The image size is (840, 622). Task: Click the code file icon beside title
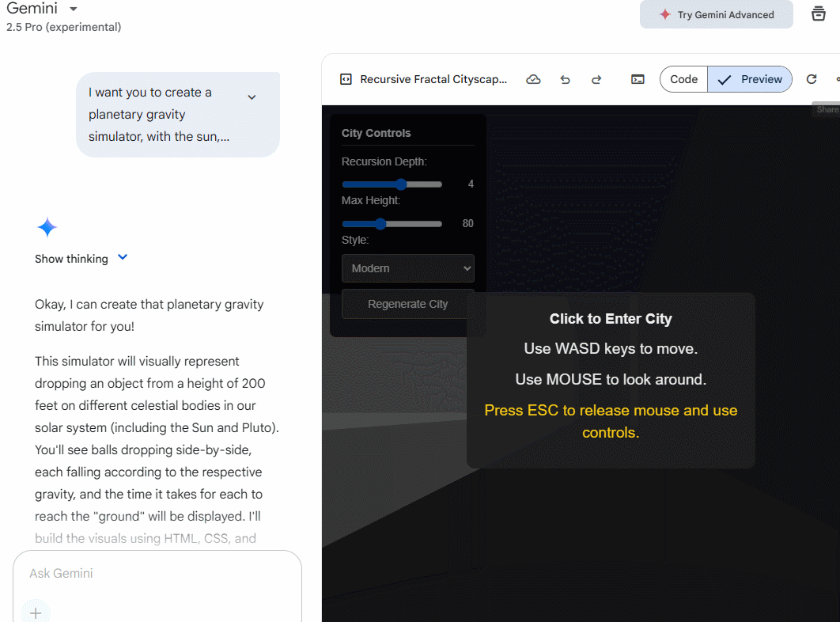pos(346,79)
